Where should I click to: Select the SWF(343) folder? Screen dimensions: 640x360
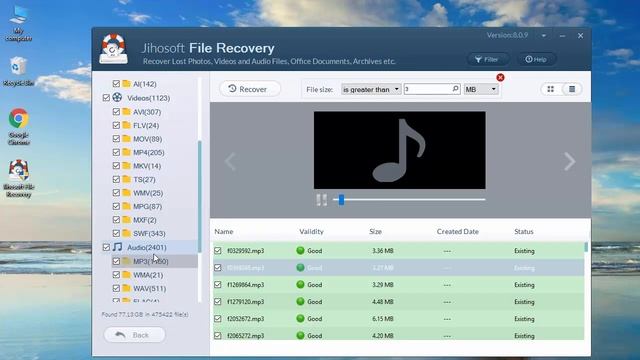click(x=149, y=233)
